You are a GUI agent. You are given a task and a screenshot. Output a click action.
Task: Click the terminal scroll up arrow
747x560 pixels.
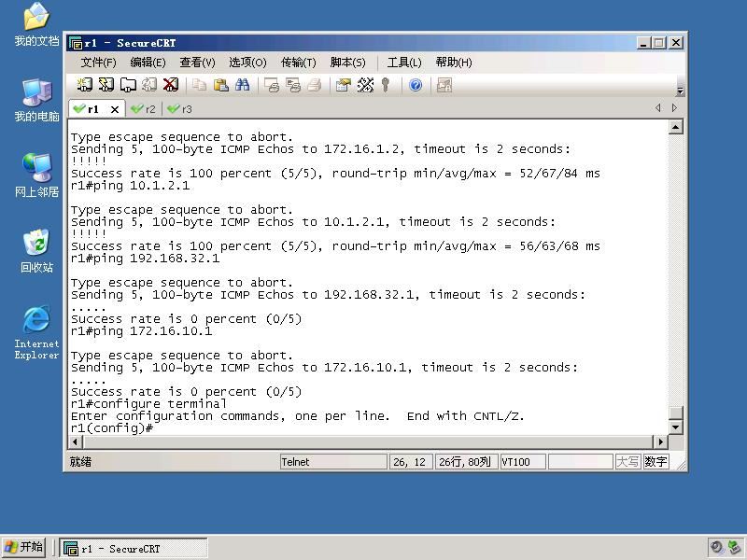click(x=675, y=127)
